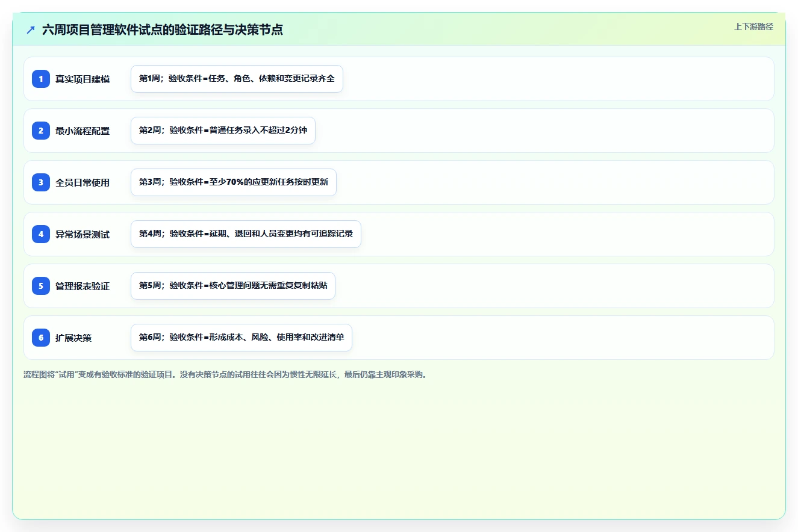Click the 上下游路径 label at top right
The height and width of the screenshot is (532, 798).
[x=753, y=26]
